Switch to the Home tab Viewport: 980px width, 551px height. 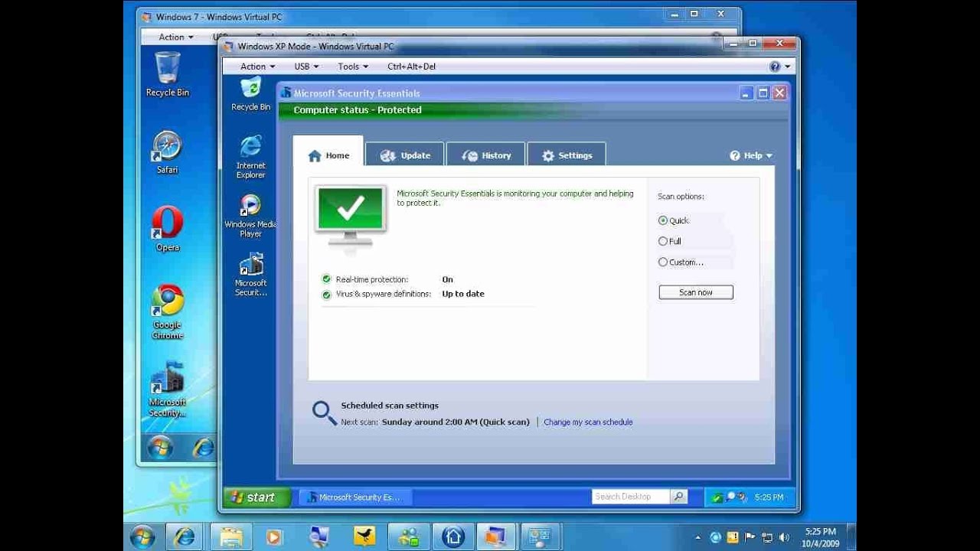328,155
